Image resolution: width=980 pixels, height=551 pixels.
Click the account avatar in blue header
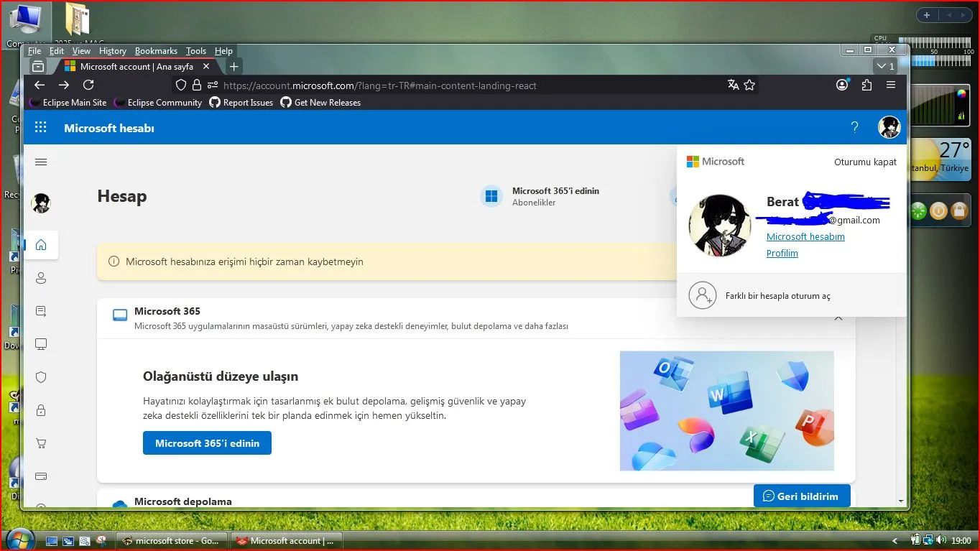(x=889, y=127)
